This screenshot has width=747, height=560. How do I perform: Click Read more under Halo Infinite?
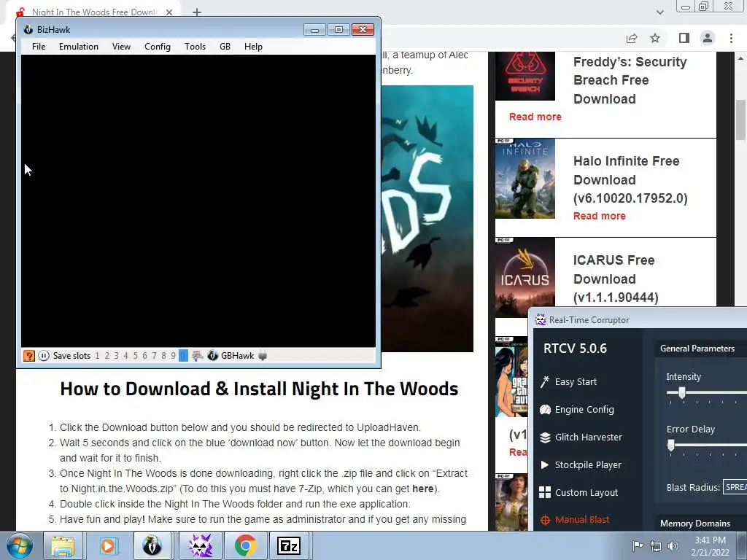coord(600,216)
